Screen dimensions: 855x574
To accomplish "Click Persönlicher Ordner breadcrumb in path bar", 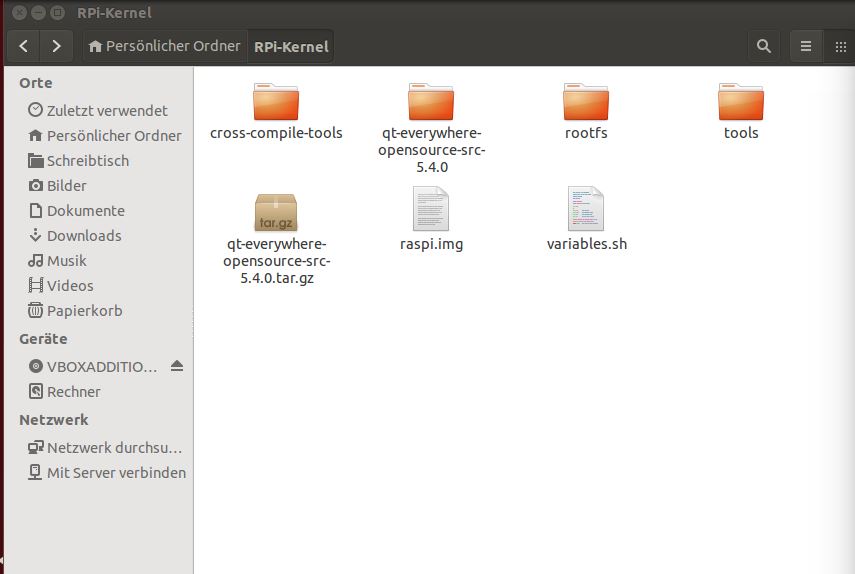I will 165,46.
